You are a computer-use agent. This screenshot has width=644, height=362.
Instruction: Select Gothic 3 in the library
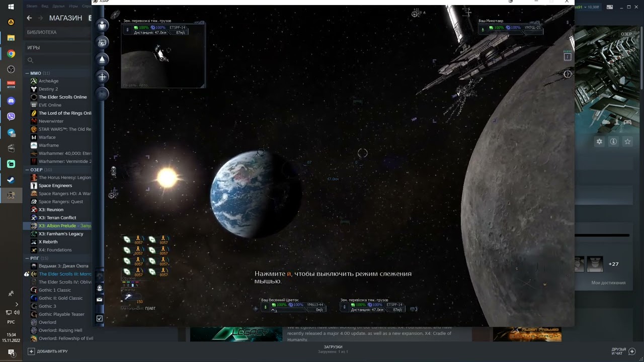coord(47,306)
